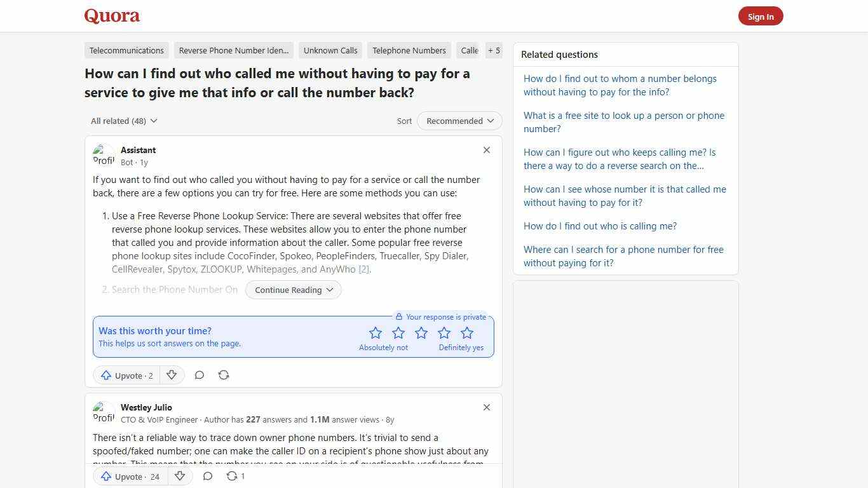Screen dimensions: 868x488
Task: Downvote the Assistant's answer
Action: (x=172, y=375)
